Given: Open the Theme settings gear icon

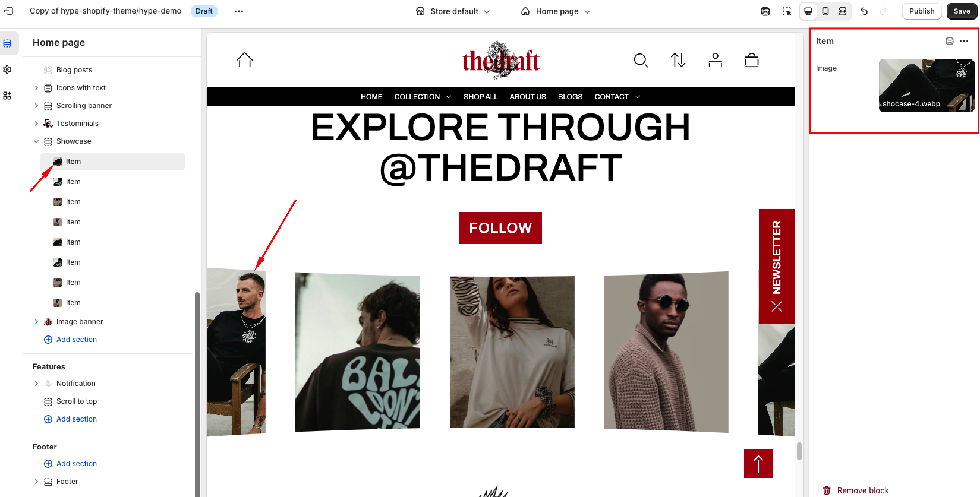Looking at the screenshot, I should [x=7, y=69].
